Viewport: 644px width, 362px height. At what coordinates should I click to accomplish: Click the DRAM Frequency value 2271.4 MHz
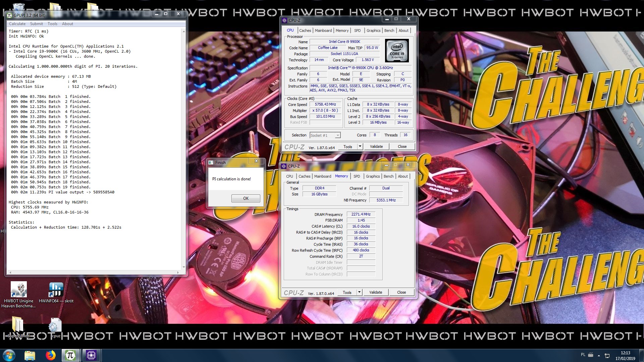click(x=361, y=215)
